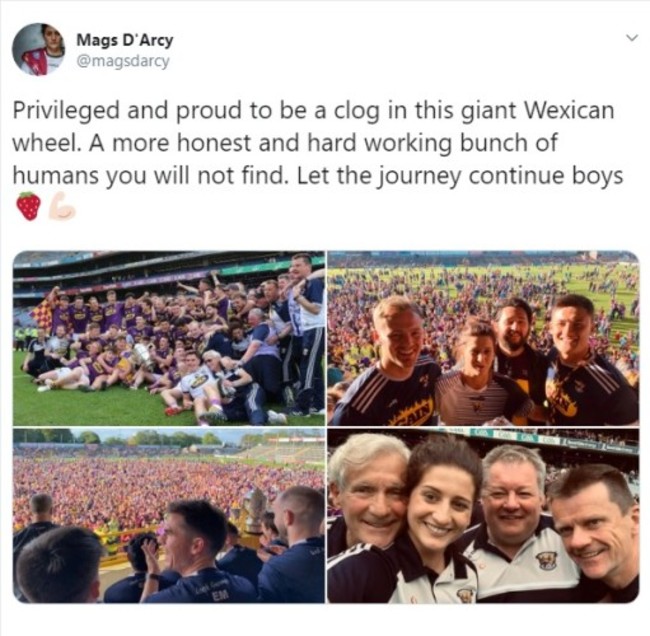Click the jersey crest on glasses-wearing man
The height and width of the screenshot is (636, 650).
tap(546, 561)
